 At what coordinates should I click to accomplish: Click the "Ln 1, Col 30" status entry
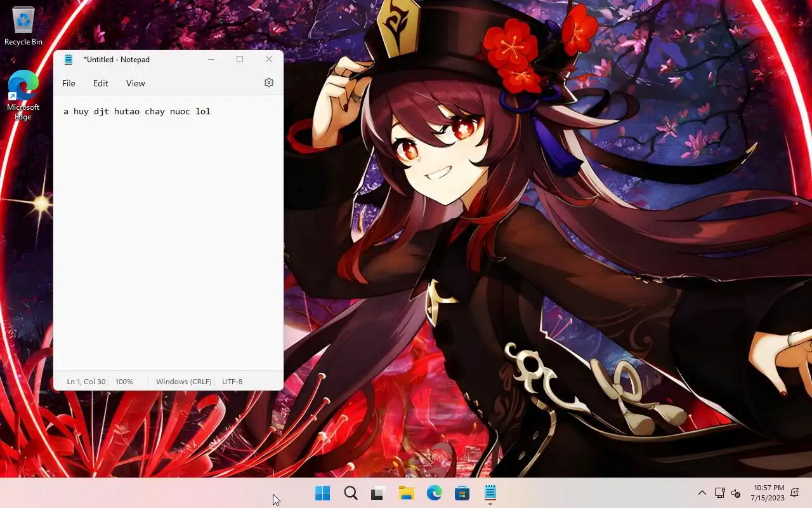[86, 382]
